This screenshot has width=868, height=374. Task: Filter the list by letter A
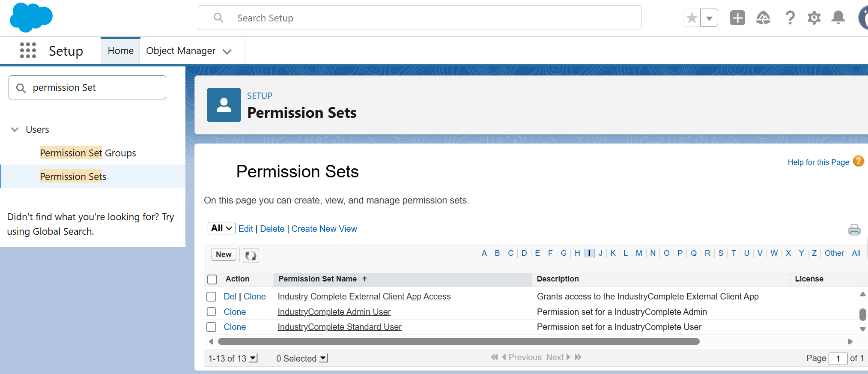[x=484, y=253]
